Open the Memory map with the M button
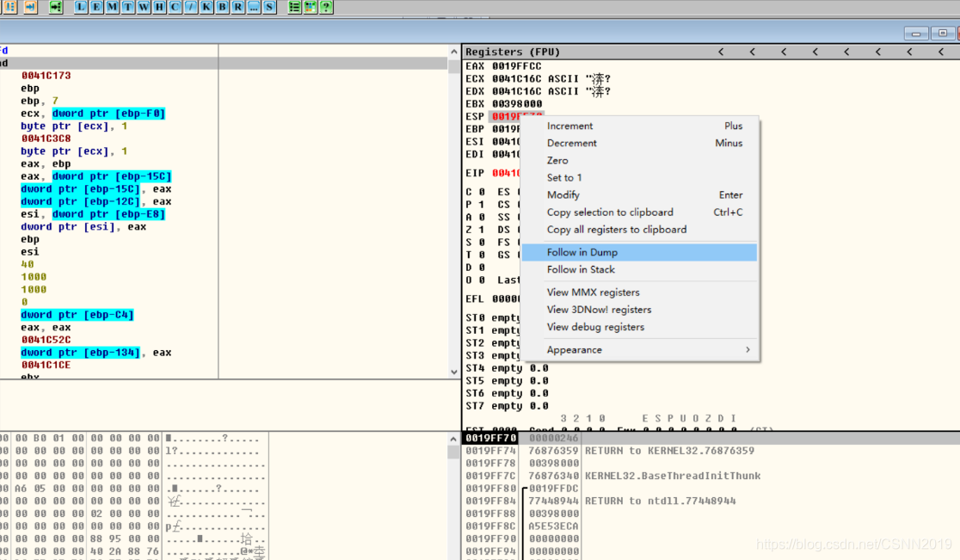Screen dimensions: 960x560 (x=112, y=7)
